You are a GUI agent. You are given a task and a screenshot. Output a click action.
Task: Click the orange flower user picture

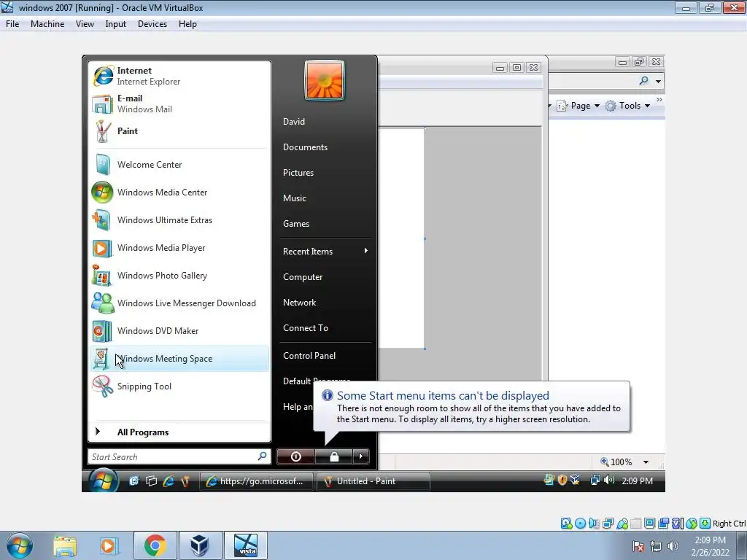[x=325, y=80]
